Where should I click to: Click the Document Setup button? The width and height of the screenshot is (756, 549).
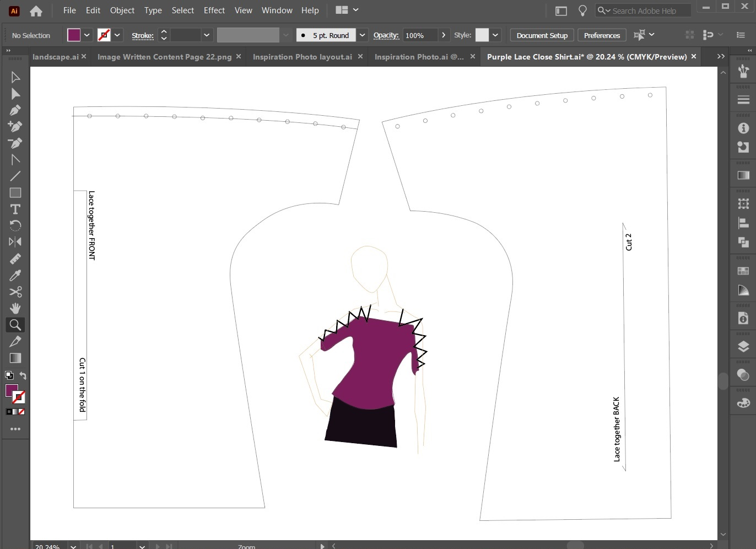coord(542,35)
